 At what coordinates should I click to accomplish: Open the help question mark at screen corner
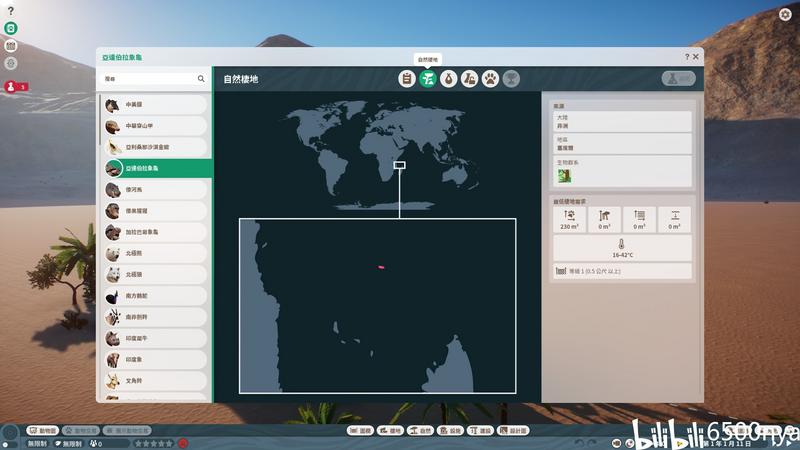click(x=11, y=11)
